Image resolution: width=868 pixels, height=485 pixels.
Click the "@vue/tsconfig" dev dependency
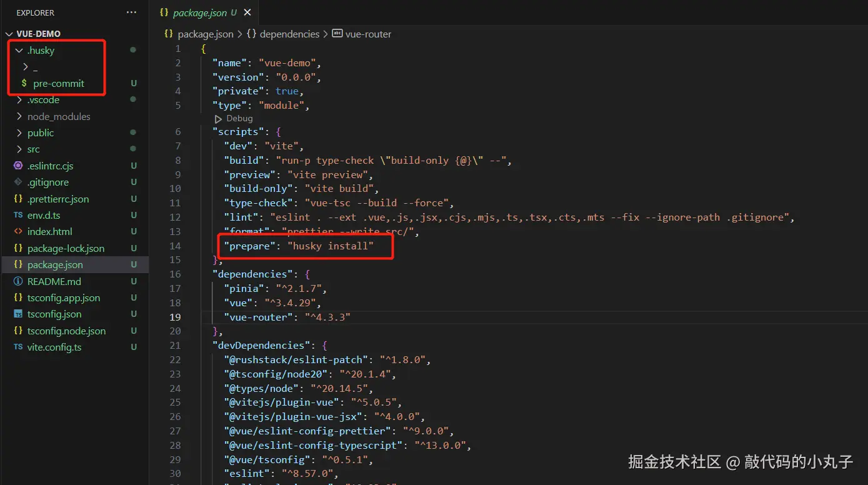point(267,460)
